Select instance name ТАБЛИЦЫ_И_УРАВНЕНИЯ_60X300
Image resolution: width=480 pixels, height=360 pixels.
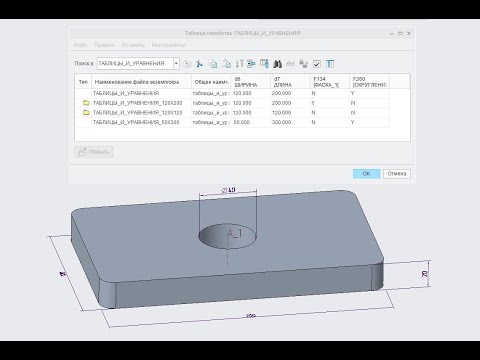click(136, 122)
